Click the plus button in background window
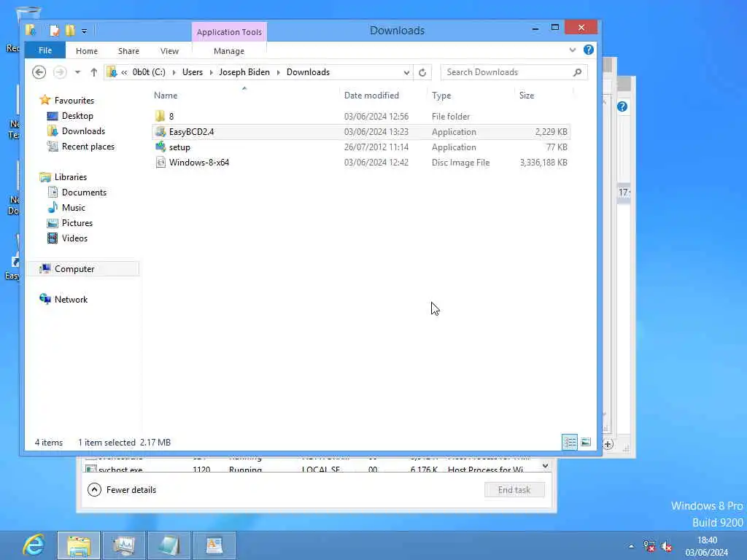 (x=608, y=445)
